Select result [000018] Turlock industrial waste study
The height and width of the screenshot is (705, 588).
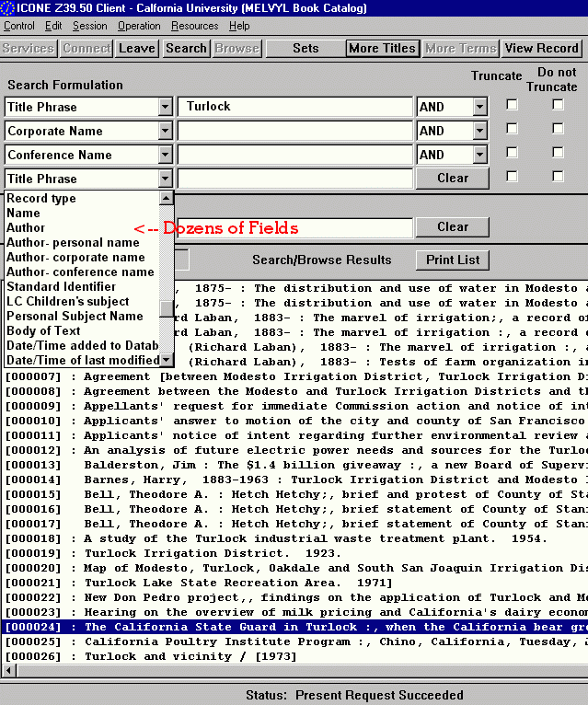294,538
